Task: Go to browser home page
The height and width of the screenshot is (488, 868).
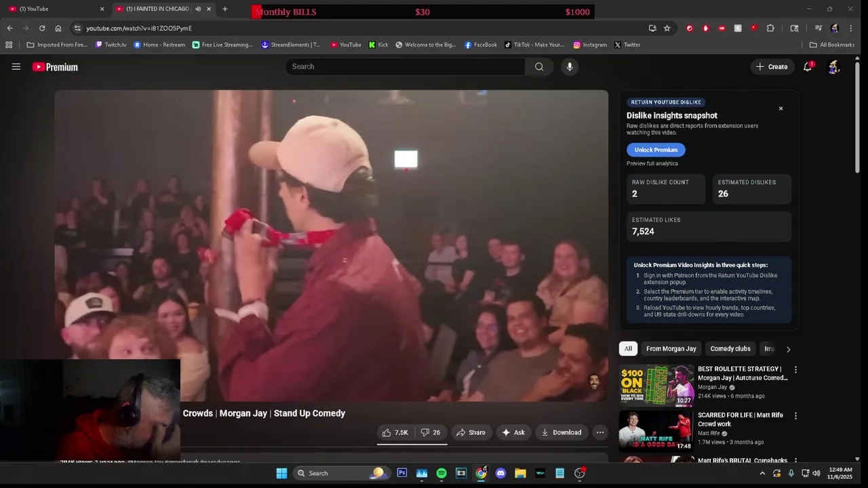Action: point(58,28)
